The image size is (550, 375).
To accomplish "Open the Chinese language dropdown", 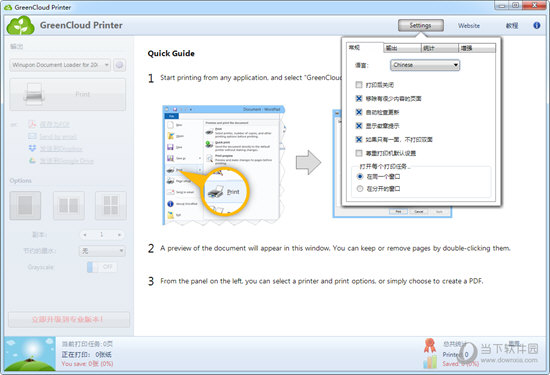I will coord(425,65).
